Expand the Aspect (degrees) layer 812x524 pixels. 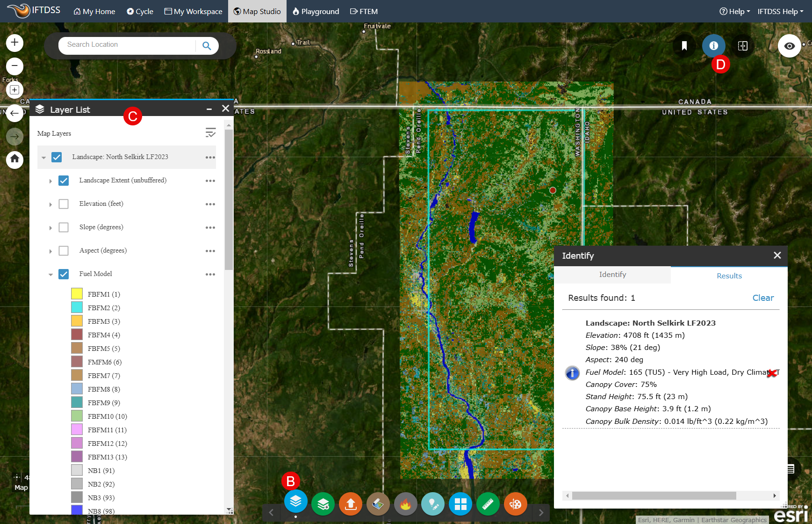50,251
